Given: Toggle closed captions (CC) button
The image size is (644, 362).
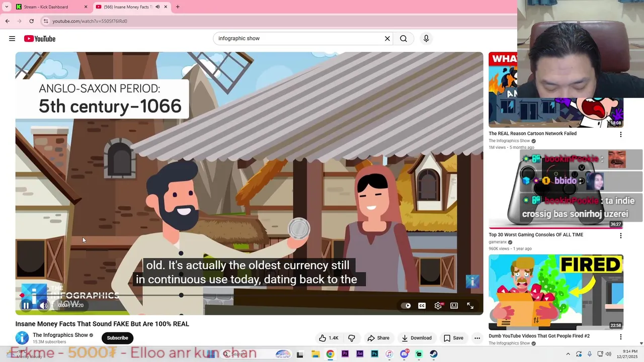Looking at the screenshot, I should pos(422,306).
